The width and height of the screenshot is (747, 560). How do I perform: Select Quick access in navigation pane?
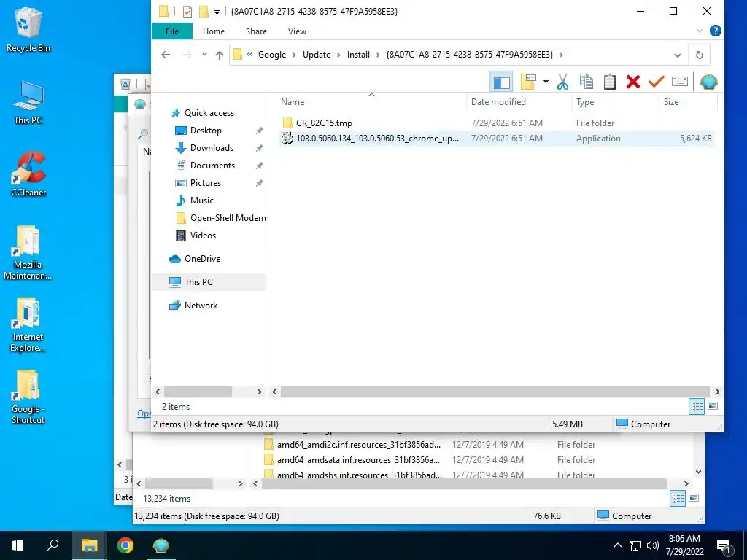coord(209,113)
